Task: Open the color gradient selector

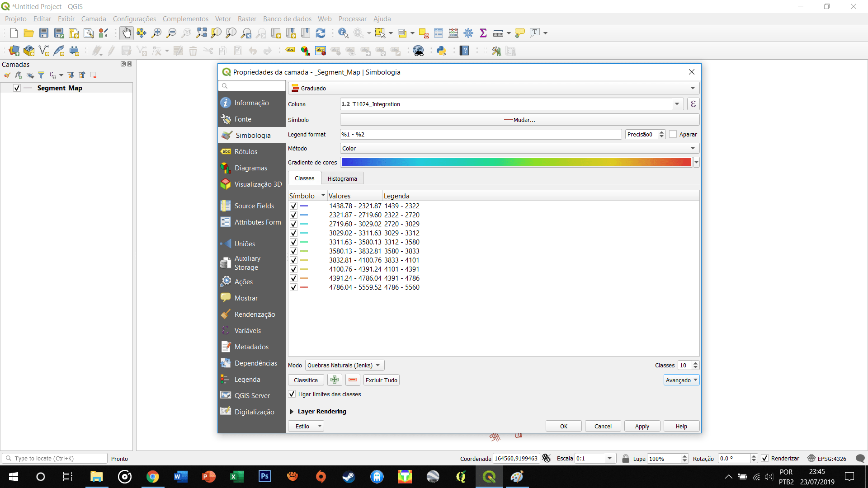Action: [x=697, y=162]
